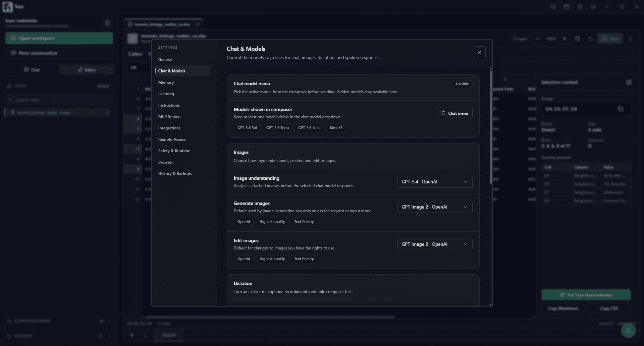Click the title bar panel-toggle icon left of calendar icon

[x=553, y=7]
